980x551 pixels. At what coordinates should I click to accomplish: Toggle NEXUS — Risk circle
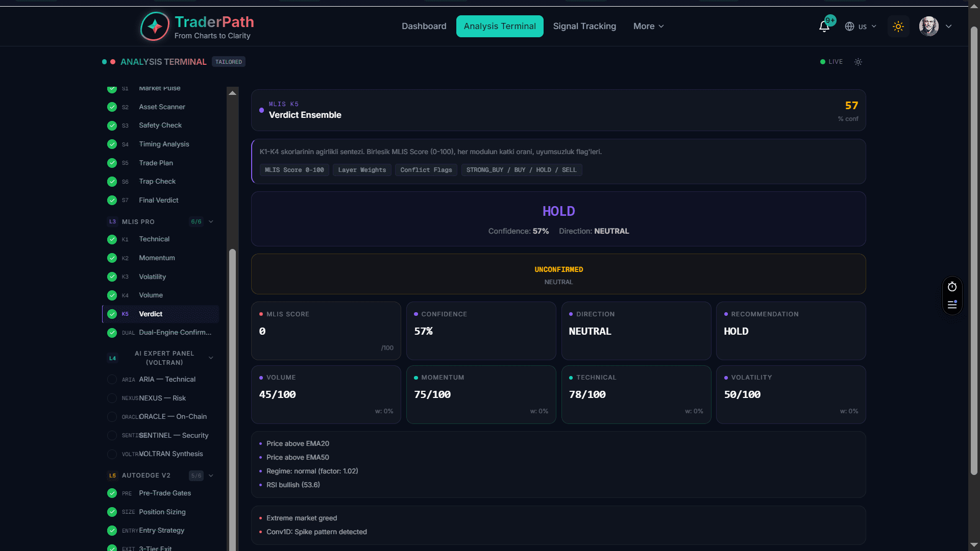[x=112, y=398]
